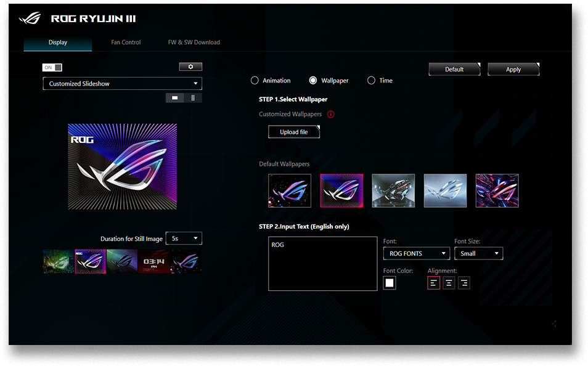Click the Default button

tap(454, 70)
